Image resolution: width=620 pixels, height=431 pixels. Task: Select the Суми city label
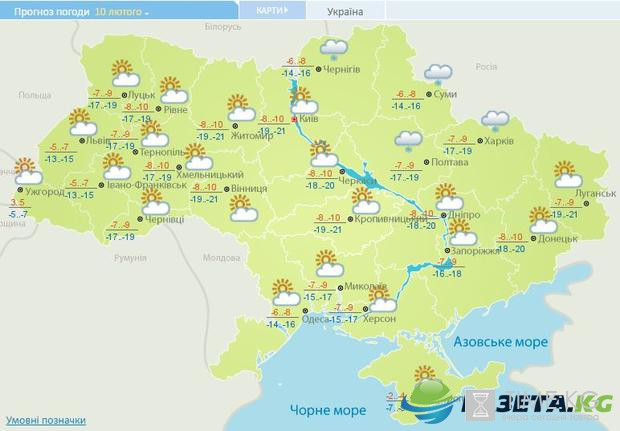point(445,94)
